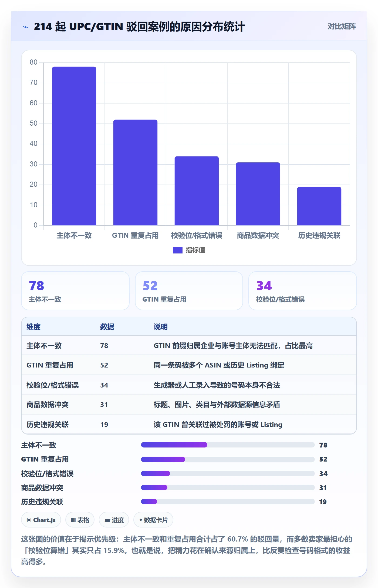This screenshot has height=588, width=378.
Task: Click the 对比矩阵 label in header
Action: (342, 26)
